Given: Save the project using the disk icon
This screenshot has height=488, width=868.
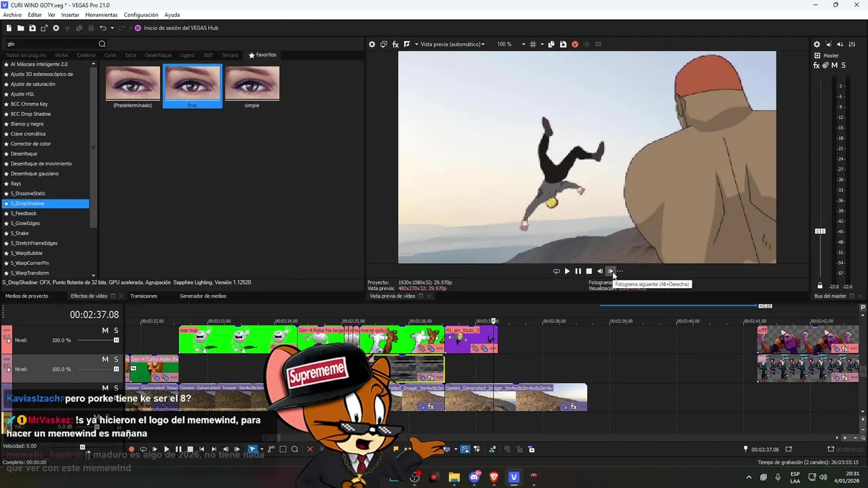Looking at the screenshot, I should click(x=32, y=28).
